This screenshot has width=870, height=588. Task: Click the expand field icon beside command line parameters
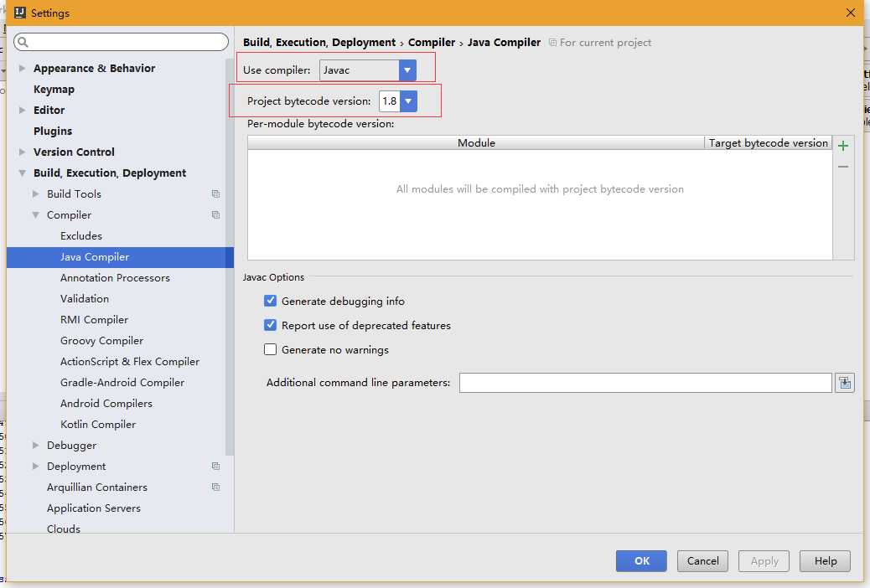(x=845, y=383)
